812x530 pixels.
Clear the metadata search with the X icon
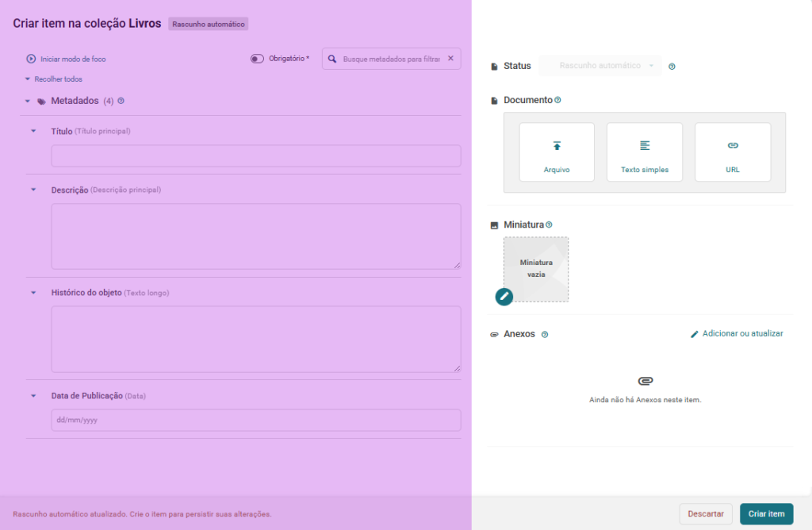point(450,59)
